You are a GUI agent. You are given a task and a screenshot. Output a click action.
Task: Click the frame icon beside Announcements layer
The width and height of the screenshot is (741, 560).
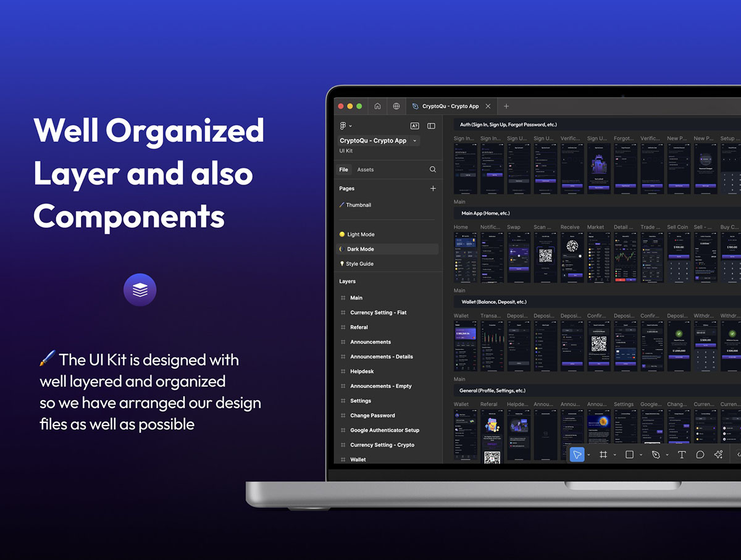coord(343,342)
